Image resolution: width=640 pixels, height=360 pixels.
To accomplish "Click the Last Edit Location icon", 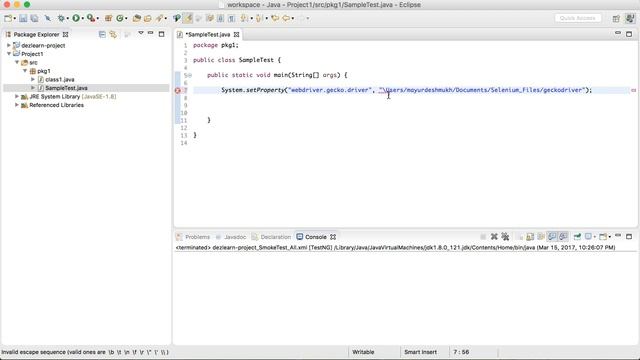I will click(275, 18).
